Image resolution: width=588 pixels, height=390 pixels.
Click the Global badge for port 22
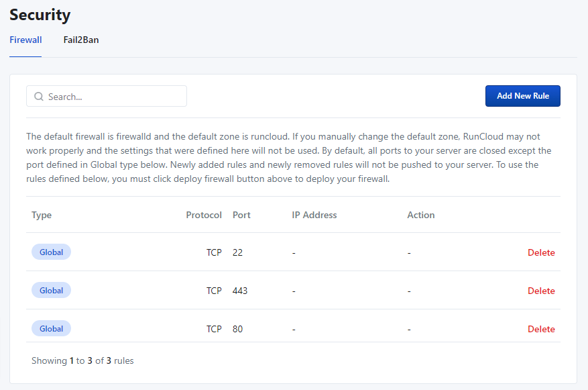point(52,252)
